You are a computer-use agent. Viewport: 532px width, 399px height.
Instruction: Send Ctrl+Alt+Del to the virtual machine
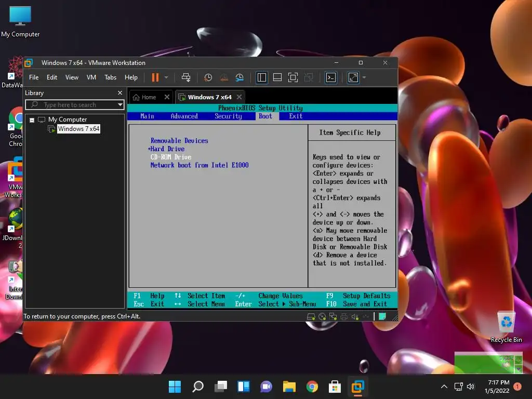pos(186,77)
